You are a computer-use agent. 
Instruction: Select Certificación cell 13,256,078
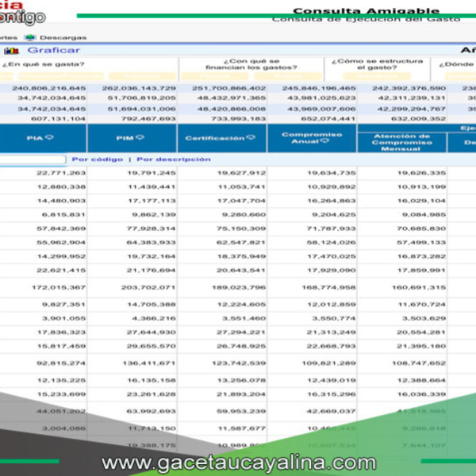[242, 380]
